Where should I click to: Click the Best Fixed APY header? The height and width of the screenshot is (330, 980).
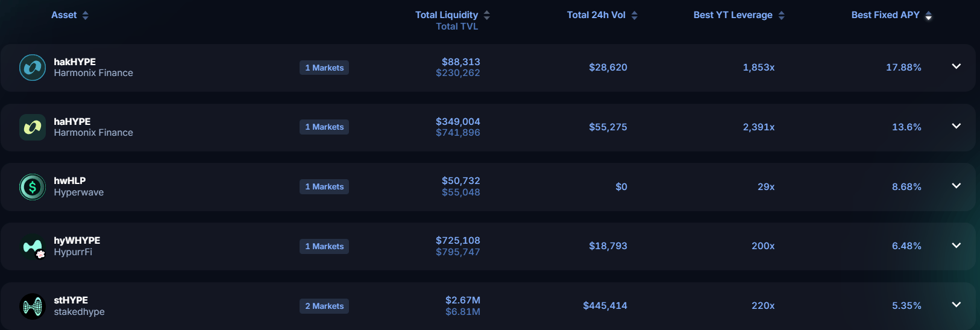tap(885, 15)
